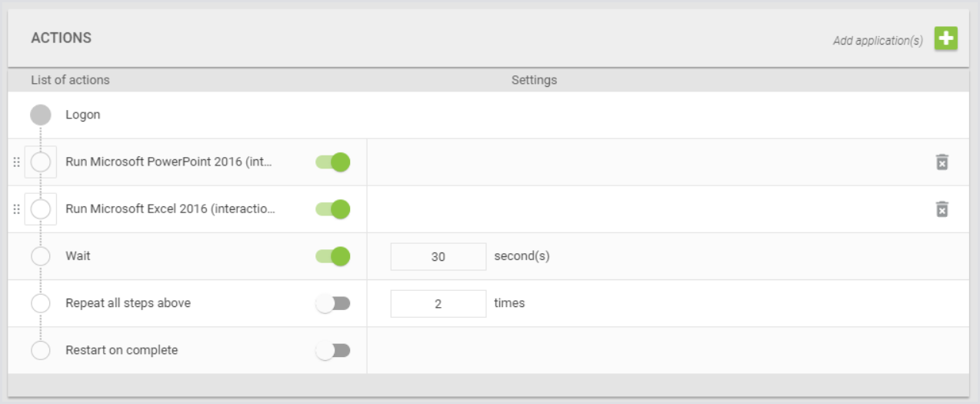Click the drag handle for Excel action

(16, 209)
